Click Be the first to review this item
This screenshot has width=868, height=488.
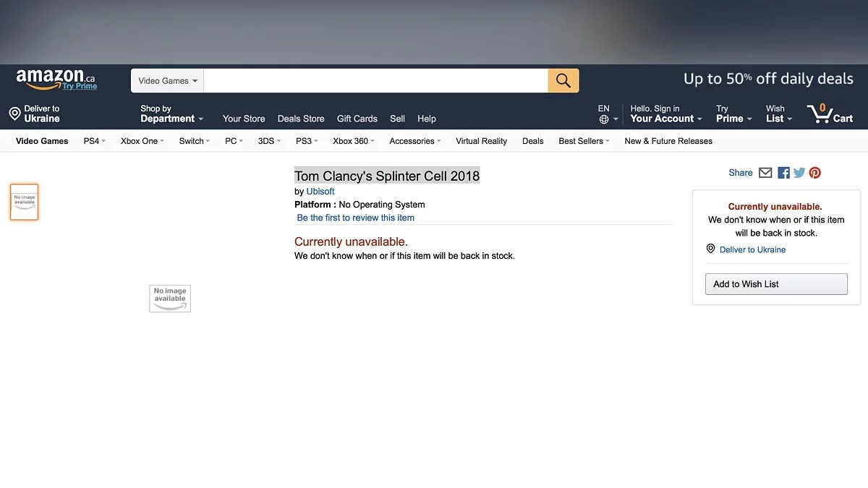(x=356, y=218)
